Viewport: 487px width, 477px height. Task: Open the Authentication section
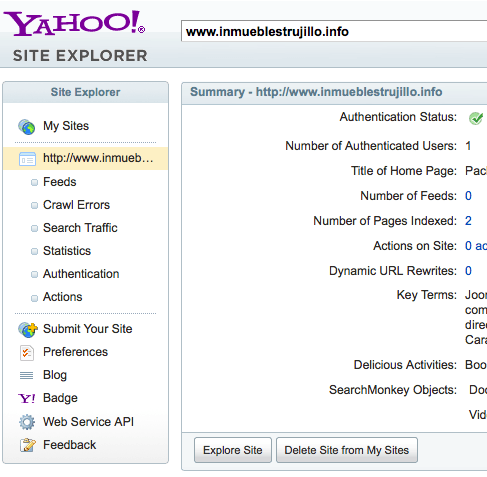[x=81, y=274]
